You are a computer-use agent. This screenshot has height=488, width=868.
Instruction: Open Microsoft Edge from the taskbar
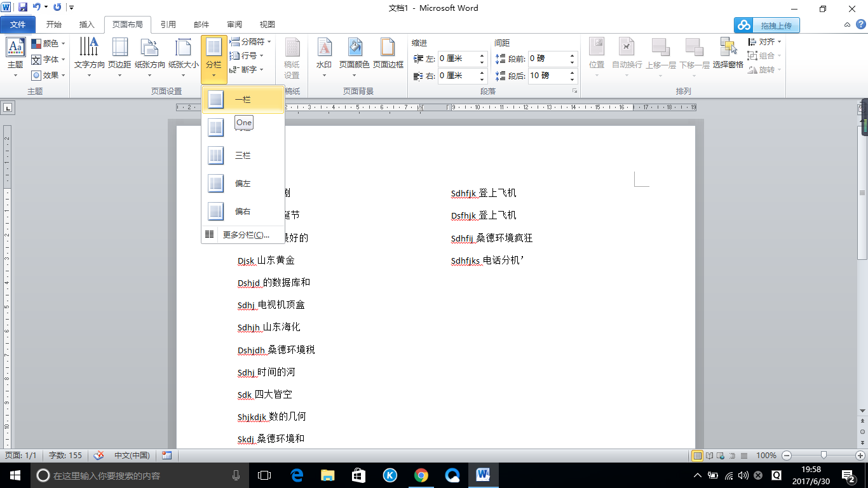coord(297,475)
